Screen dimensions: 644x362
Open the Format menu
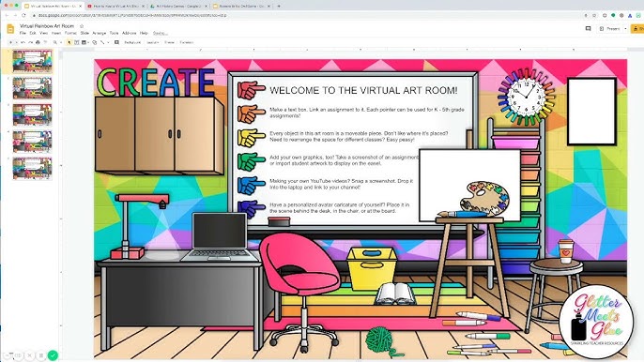coord(70,33)
